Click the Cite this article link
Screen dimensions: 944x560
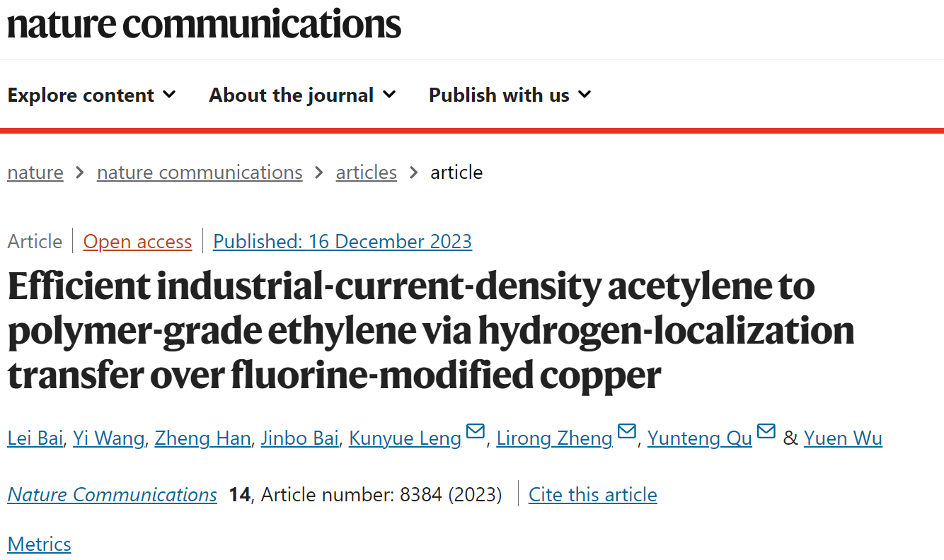tap(593, 494)
